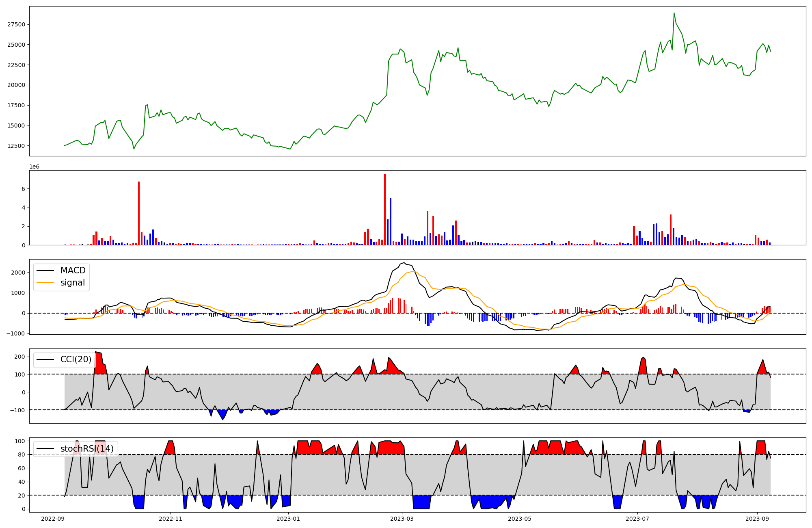Image resolution: width=812 pixels, height=528 pixels.
Task: Click the highest peak of the green price line
Action: [674, 13]
